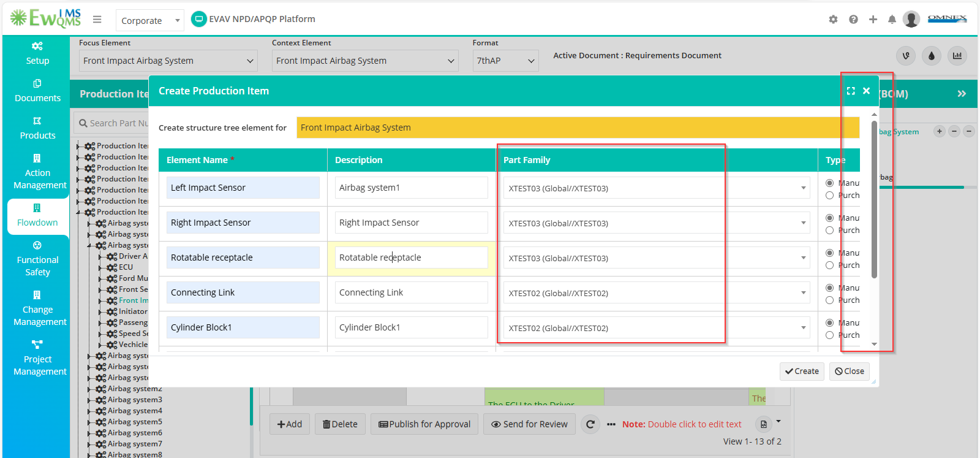Open help question mark icon

tap(853, 20)
